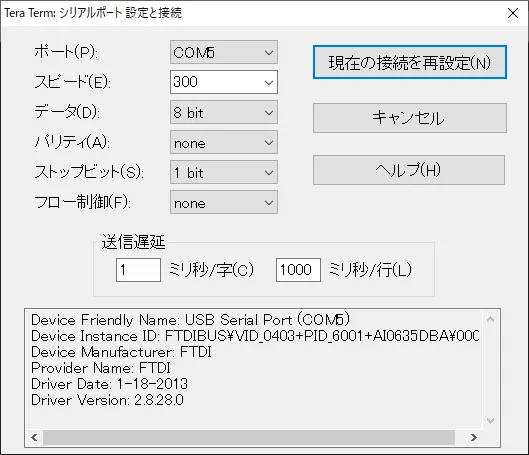Open the ストップビット(S) 1 bit dropdown

point(224,172)
